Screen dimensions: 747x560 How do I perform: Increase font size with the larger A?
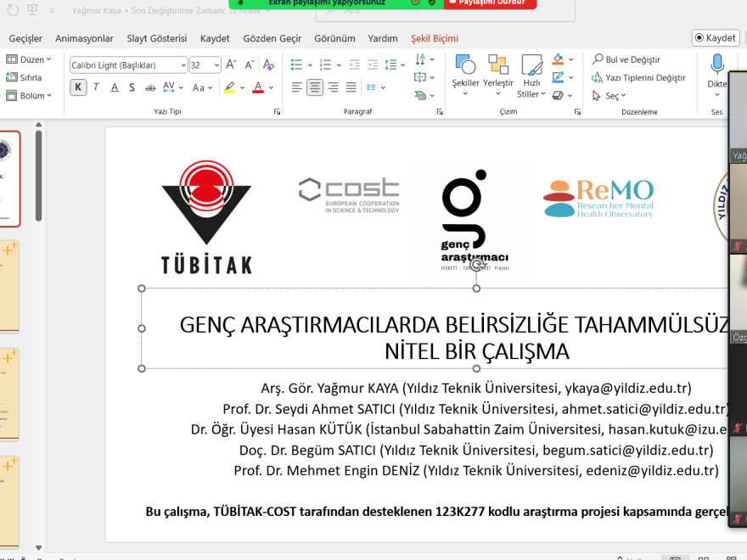coord(231,64)
